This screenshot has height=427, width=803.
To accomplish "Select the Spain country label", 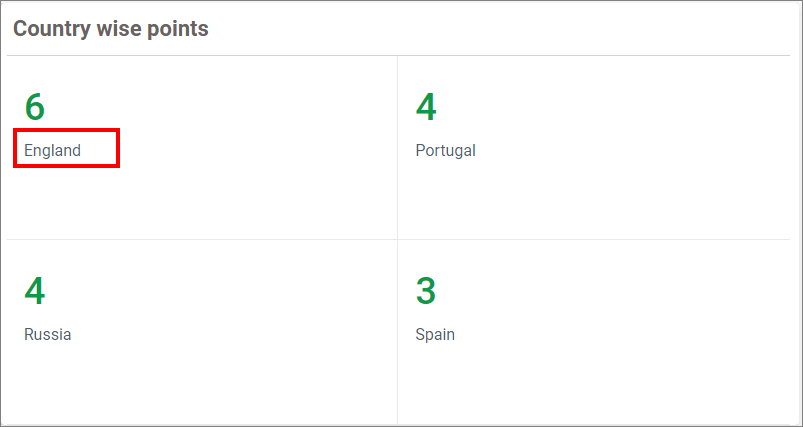I will coord(435,334).
